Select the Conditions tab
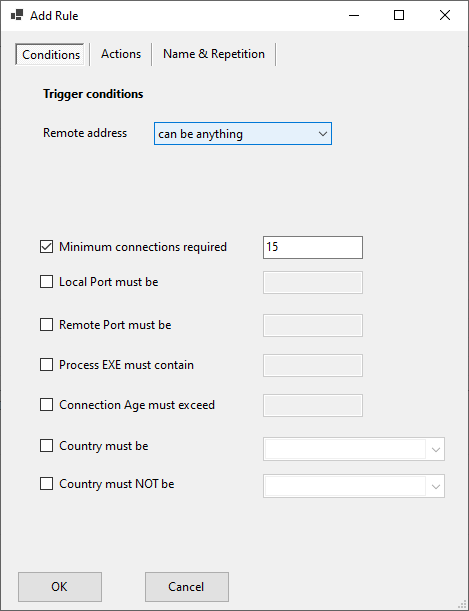The image size is (469, 611). pos(50,54)
